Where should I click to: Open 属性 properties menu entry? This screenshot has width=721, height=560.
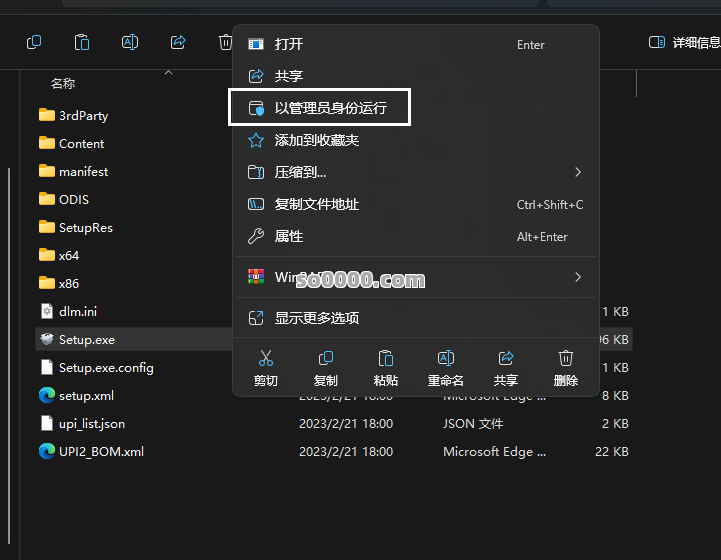click(x=289, y=236)
